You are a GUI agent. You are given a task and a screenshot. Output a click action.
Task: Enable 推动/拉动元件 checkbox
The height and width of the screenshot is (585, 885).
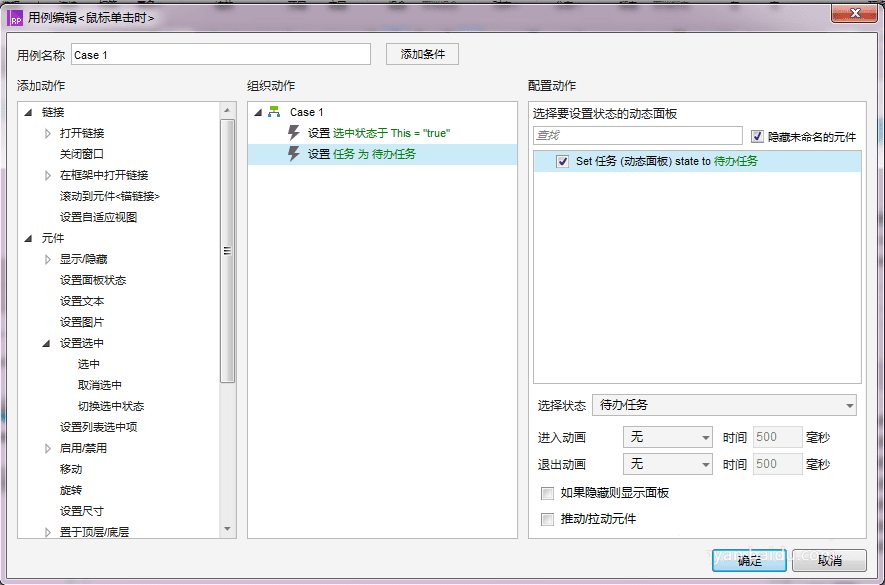[x=547, y=519]
